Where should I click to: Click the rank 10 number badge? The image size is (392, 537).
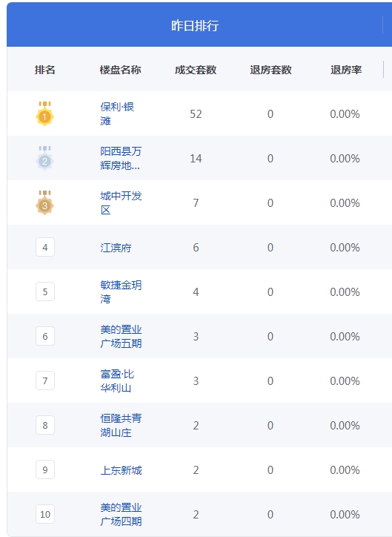point(45,514)
